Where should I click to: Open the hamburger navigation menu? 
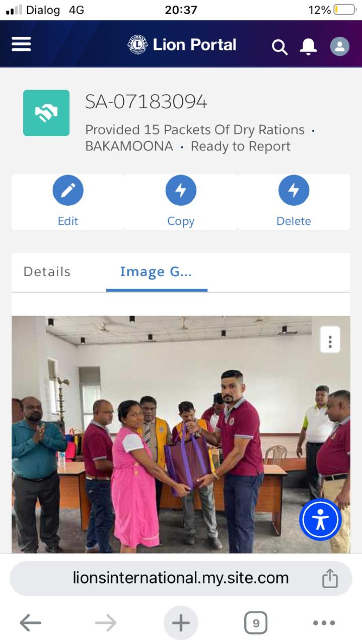[21, 44]
